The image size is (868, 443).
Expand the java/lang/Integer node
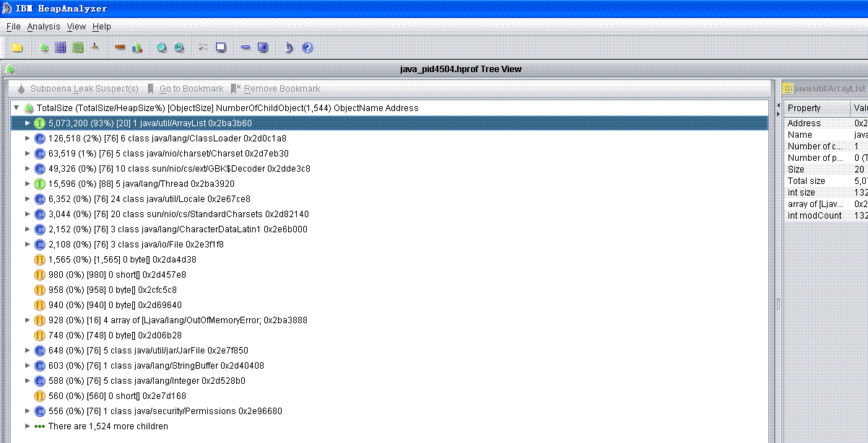coord(27,381)
